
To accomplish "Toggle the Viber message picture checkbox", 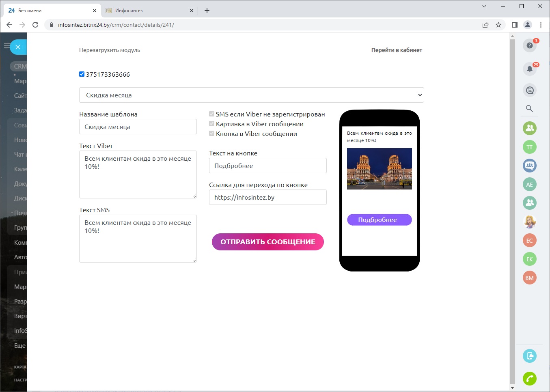I will point(211,124).
